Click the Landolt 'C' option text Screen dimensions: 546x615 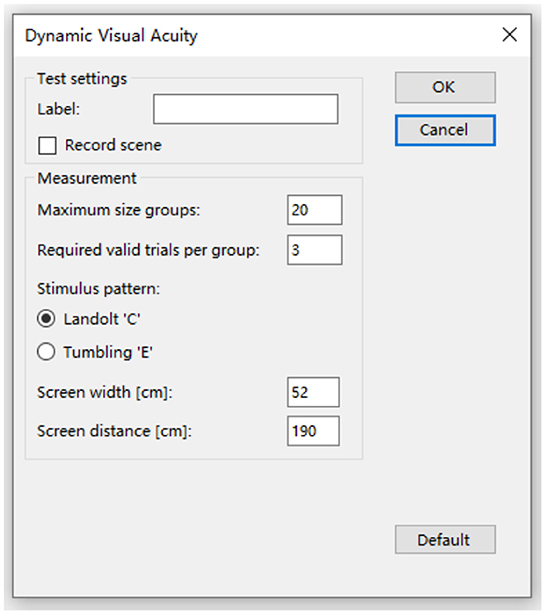coord(102,319)
